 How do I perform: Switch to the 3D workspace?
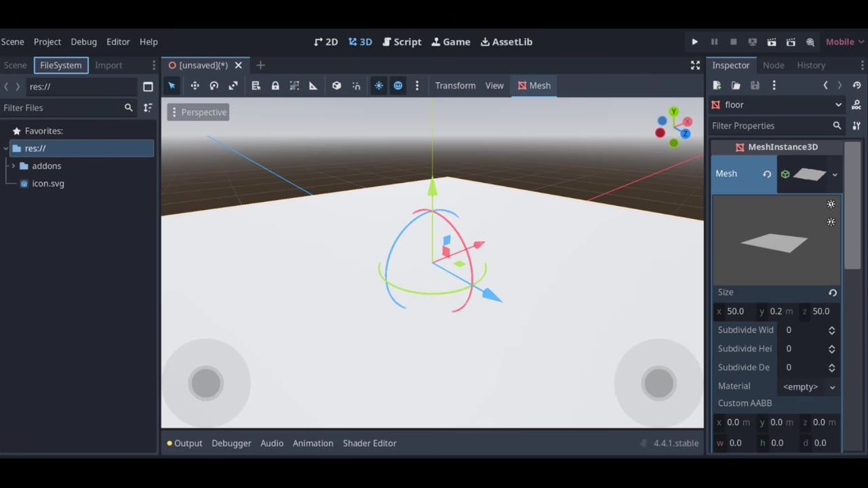pyautogui.click(x=360, y=42)
